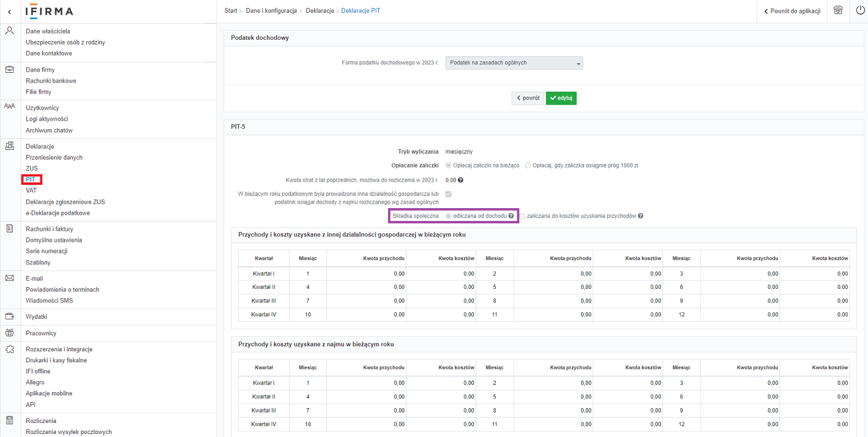
Task: Open 'Szablony' sidebar item
Action: point(38,263)
